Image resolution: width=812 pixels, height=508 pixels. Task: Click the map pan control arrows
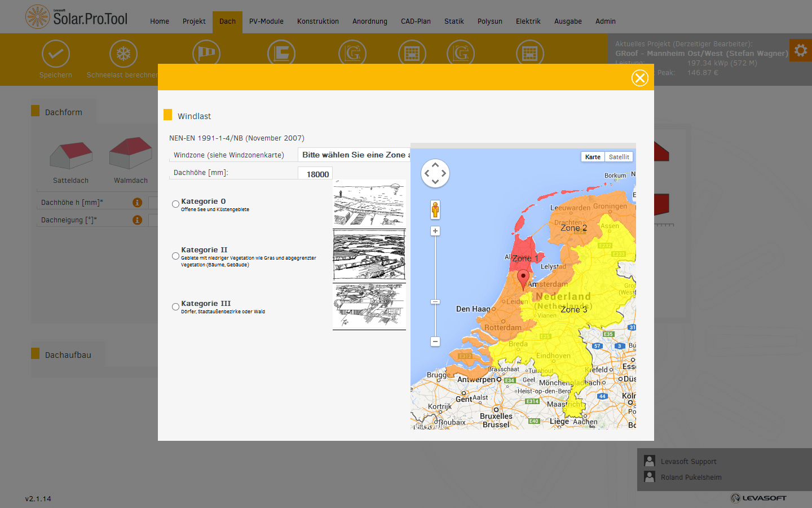click(x=435, y=173)
